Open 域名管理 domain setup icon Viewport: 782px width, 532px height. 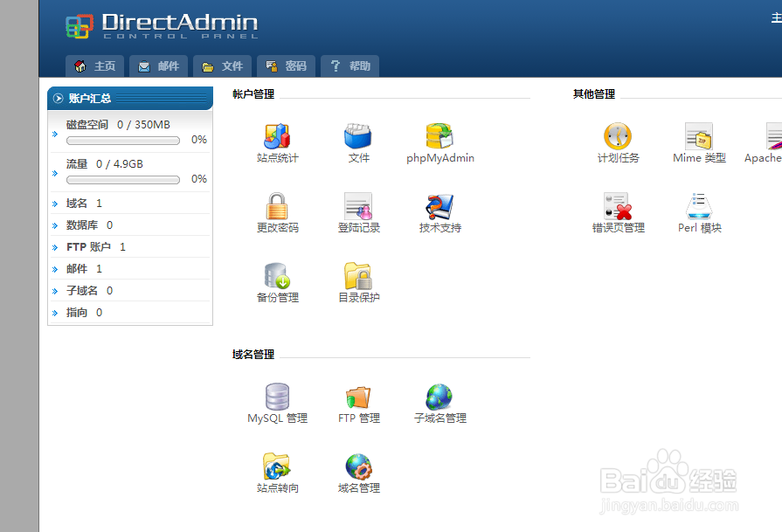(x=358, y=466)
